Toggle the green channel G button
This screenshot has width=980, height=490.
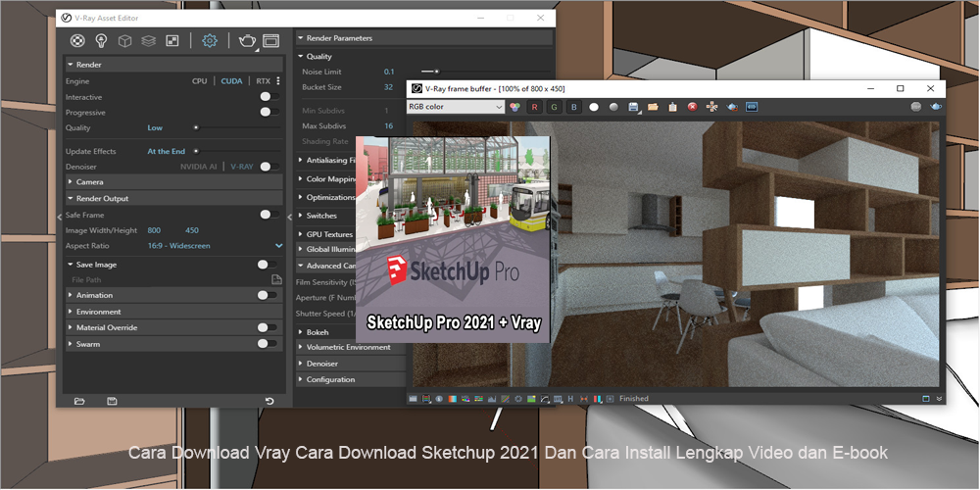(x=554, y=107)
